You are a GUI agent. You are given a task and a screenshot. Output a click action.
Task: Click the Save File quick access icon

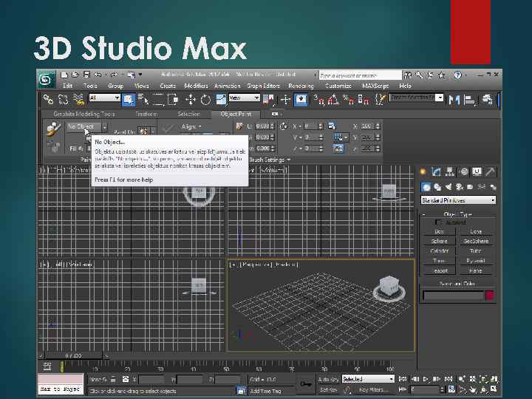[86, 75]
